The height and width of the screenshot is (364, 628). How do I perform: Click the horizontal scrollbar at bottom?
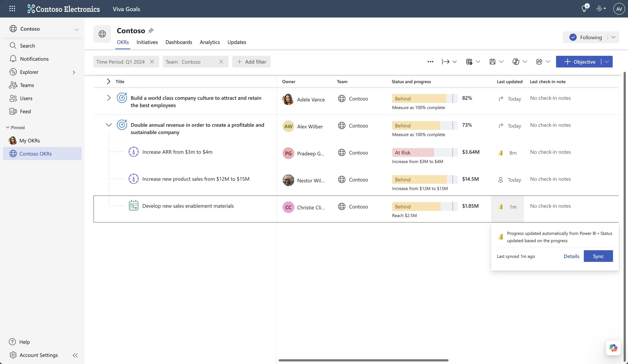(363, 360)
